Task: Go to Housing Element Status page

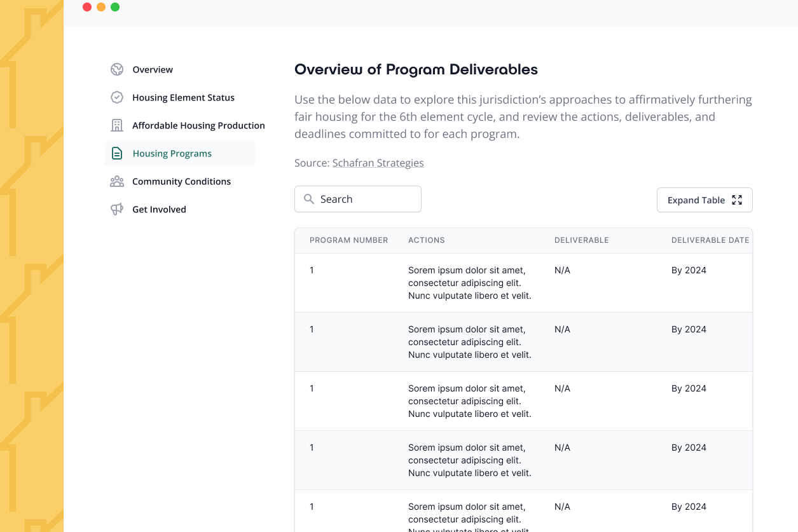Action: tap(183, 98)
